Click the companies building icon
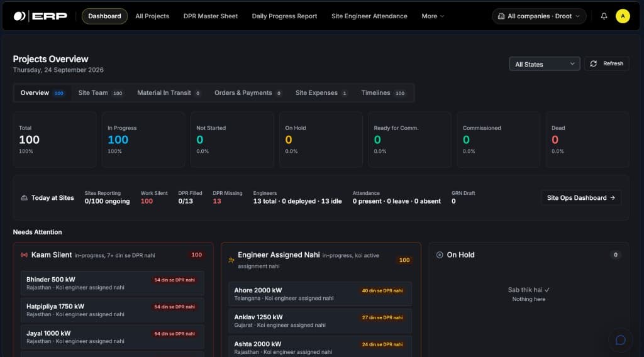 [x=501, y=16]
